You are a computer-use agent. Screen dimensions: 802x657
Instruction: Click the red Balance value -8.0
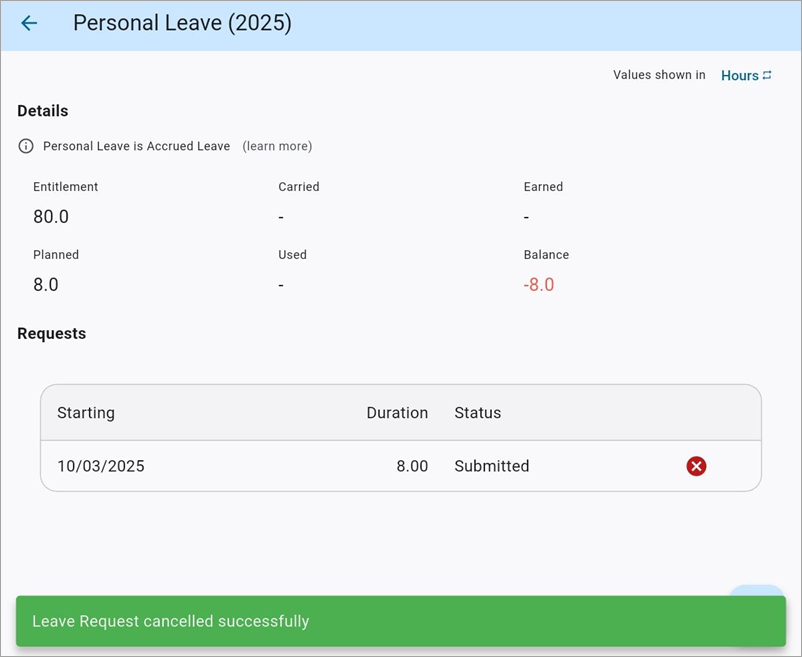tap(538, 285)
